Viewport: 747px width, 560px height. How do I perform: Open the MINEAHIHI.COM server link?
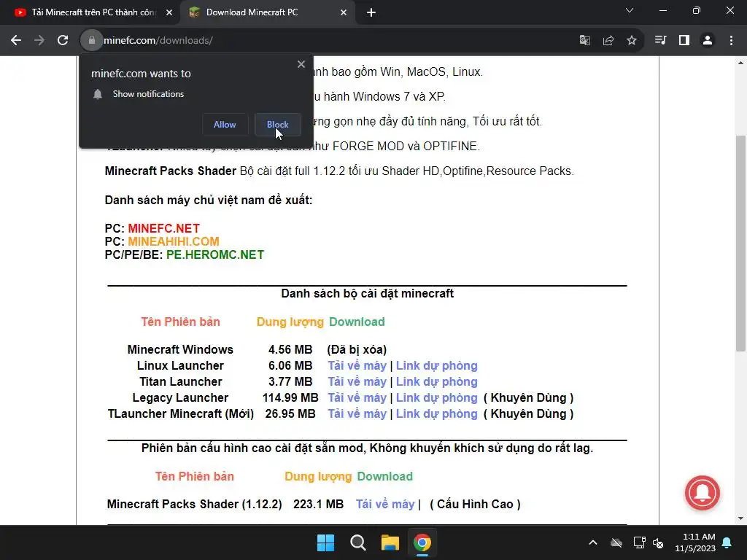click(x=174, y=241)
